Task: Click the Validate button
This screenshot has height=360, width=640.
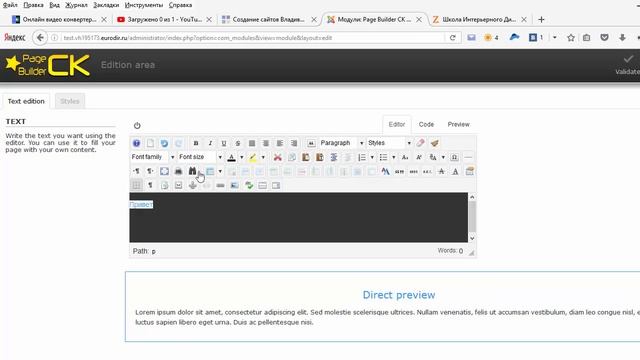Action: tap(628, 65)
